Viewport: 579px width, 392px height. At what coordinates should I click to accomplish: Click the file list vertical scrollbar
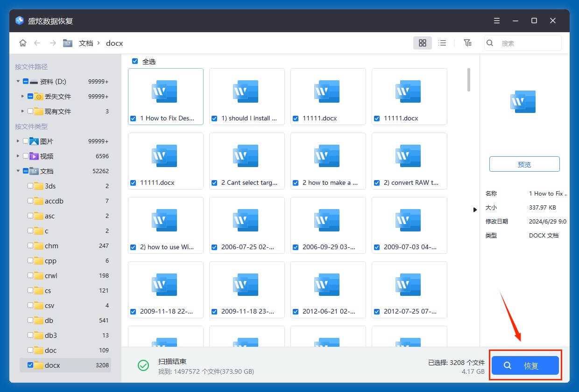(469, 80)
